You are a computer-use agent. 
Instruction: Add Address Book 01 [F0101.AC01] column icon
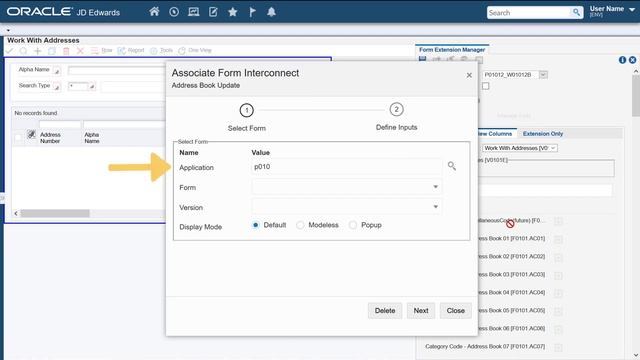click(558, 239)
